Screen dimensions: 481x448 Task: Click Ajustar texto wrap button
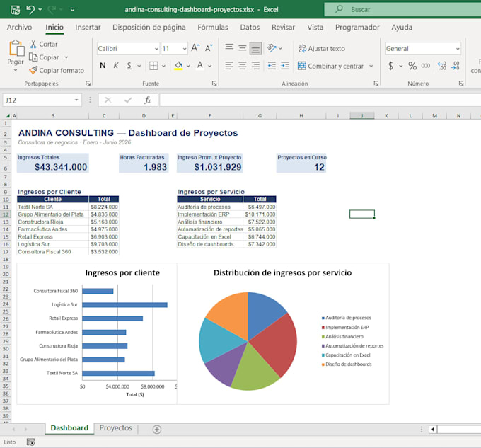tap(322, 49)
